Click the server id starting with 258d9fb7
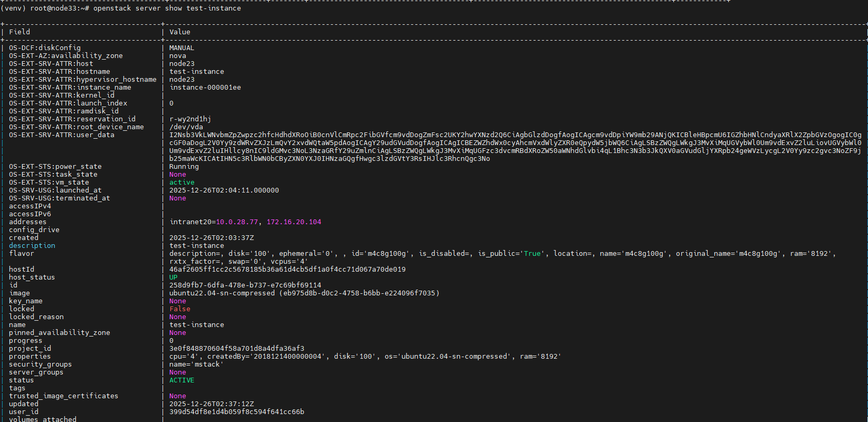Viewport: 868px width, 422px height. [x=245, y=285]
